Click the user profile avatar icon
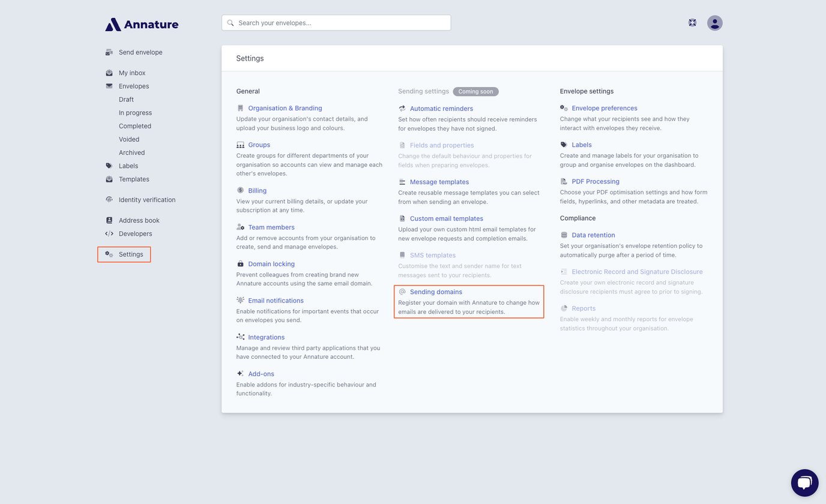The height and width of the screenshot is (504, 826). point(714,23)
